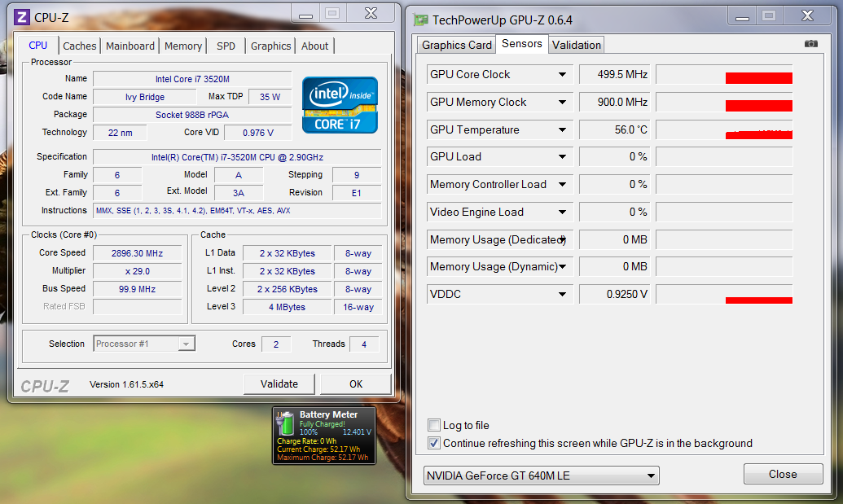Image resolution: width=843 pixels, height=504 pixels.
Task: Click the Cores count field showing 2
Action: (x=276, y=344)
